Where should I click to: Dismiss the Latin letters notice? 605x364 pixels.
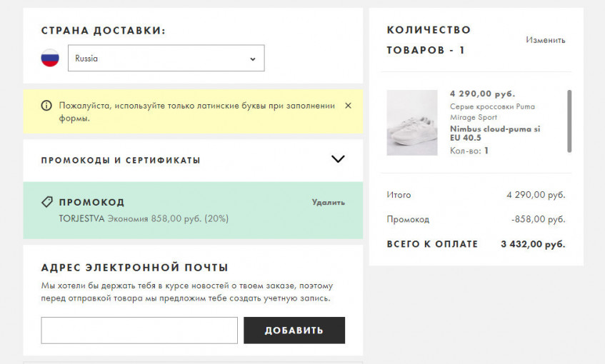[x=348, y=106]
